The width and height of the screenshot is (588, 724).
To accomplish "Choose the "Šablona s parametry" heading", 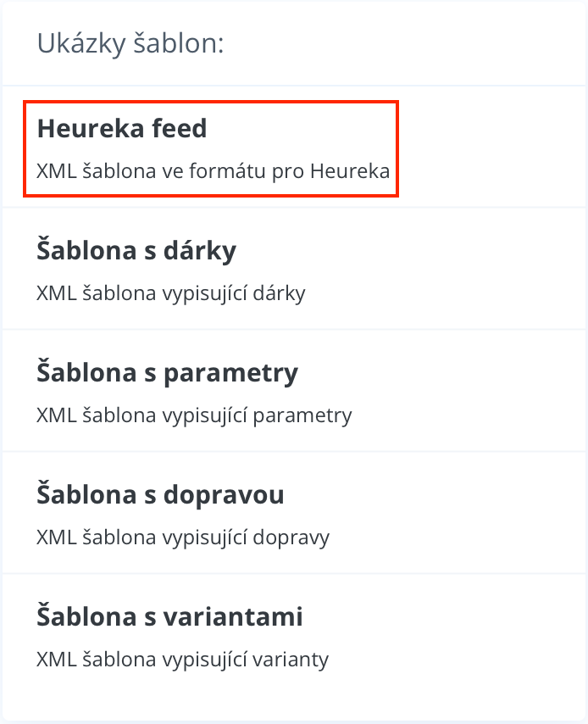I will click(x=167, y=373).
